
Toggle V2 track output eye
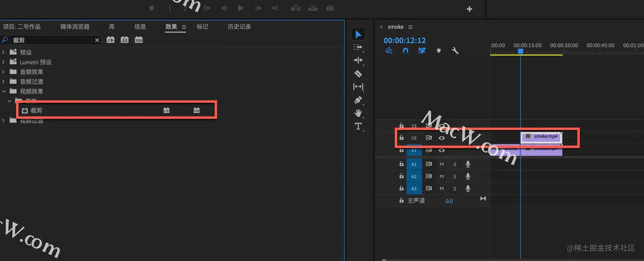tap(442, 138)
